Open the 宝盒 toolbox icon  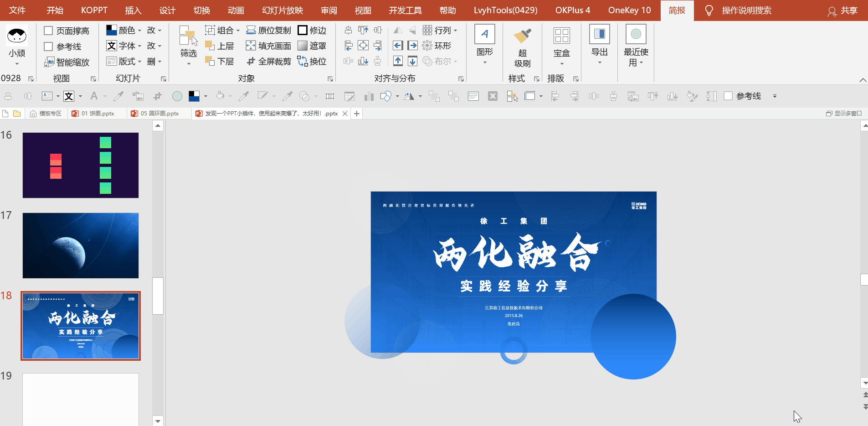[561, 36]
